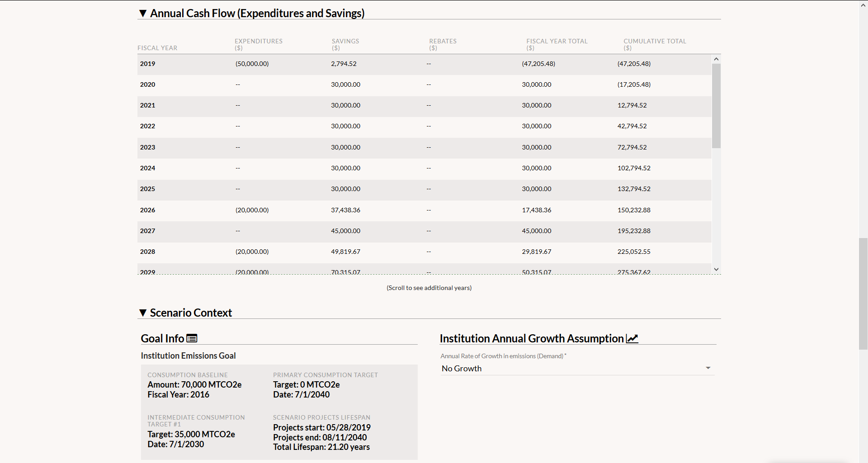Click the cash flow table scroll down arrow
Viewport: 868px width, 463px height.
[x=716, y=269]
